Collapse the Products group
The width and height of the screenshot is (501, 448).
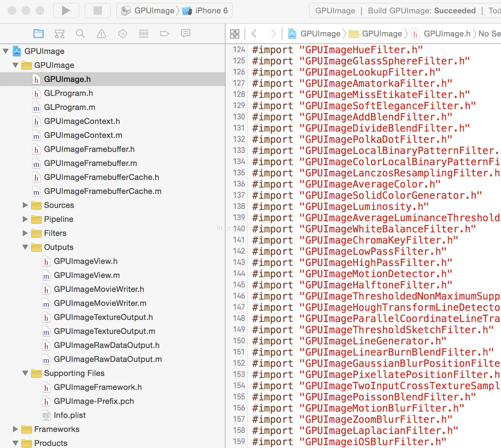click(15, 443)
